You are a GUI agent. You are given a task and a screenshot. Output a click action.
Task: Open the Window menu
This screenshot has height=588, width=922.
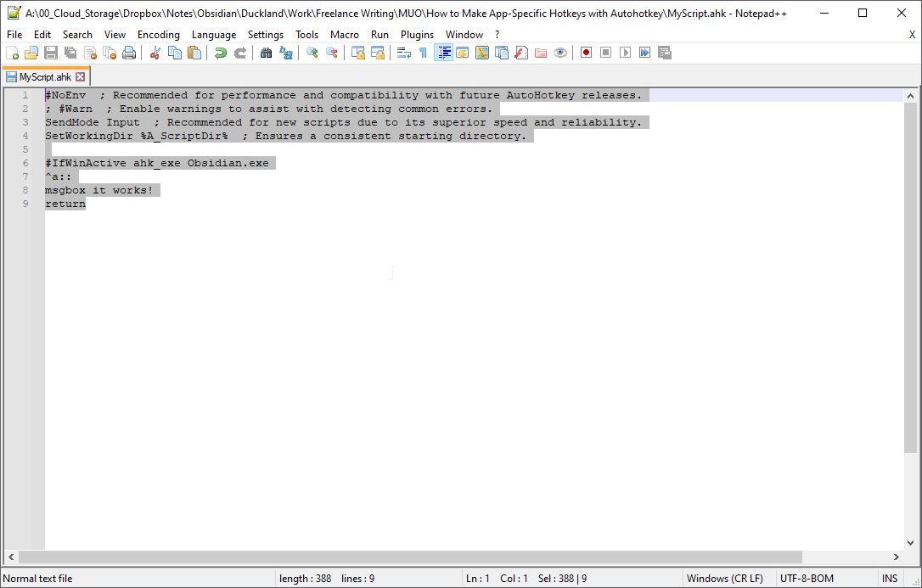point(464,35)
